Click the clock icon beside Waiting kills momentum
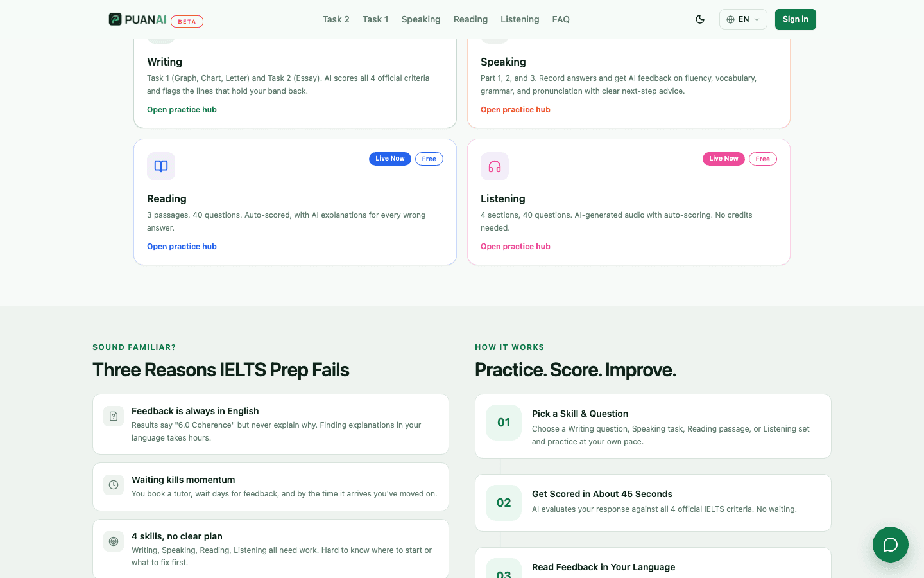This screenshot has width=924, height=578. click(114, 485)
